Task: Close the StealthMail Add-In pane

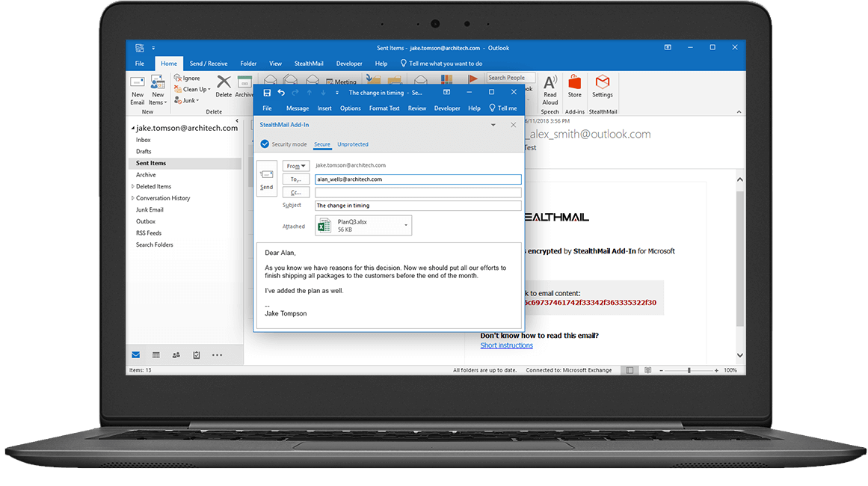Action: pos(513,125)
